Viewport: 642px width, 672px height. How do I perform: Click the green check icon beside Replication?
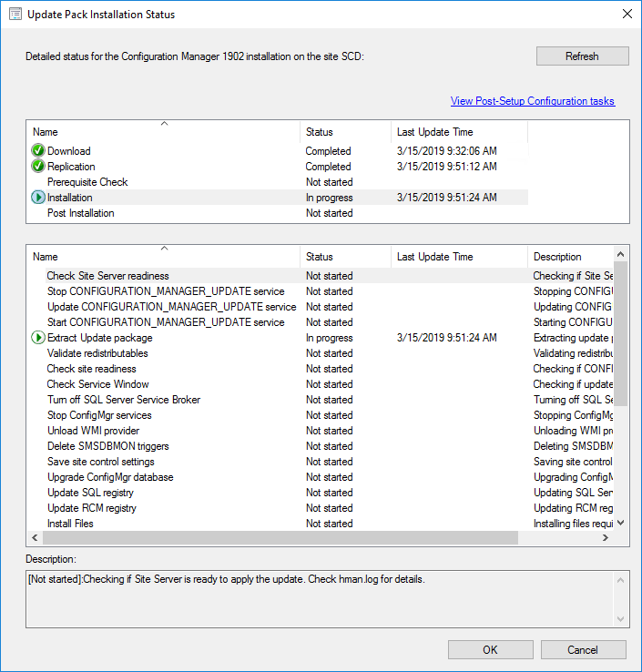tap(38, 166)
